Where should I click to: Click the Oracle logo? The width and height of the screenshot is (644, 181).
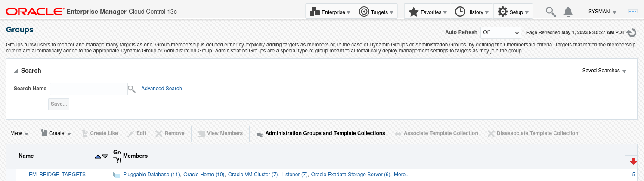35,12
